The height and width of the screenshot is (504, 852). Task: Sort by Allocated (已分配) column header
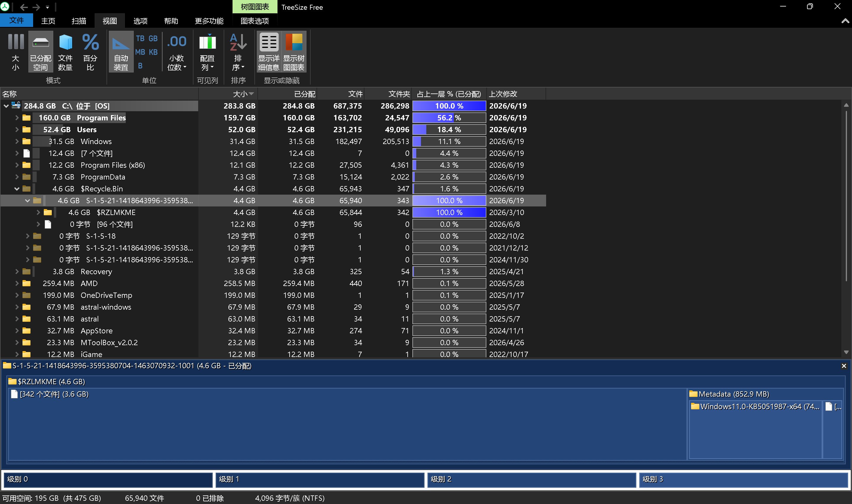coord(287,94)
